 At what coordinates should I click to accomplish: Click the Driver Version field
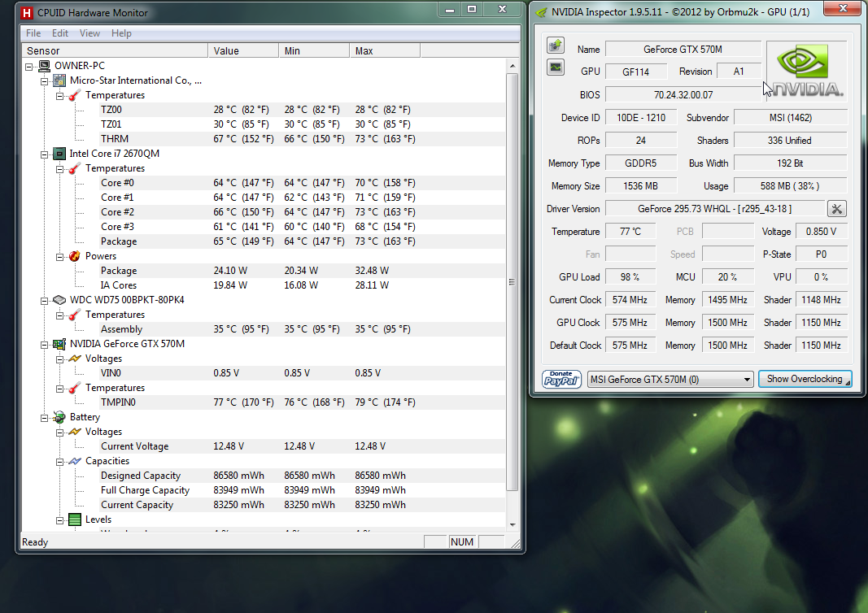pos(715,209)
